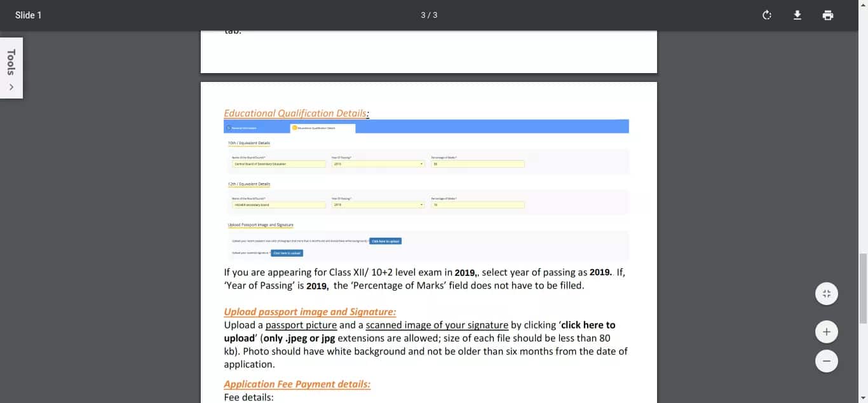Screen dimensions: 868x403
Task: Zoom out of the PDF
Action: click(x=826, y=360)
